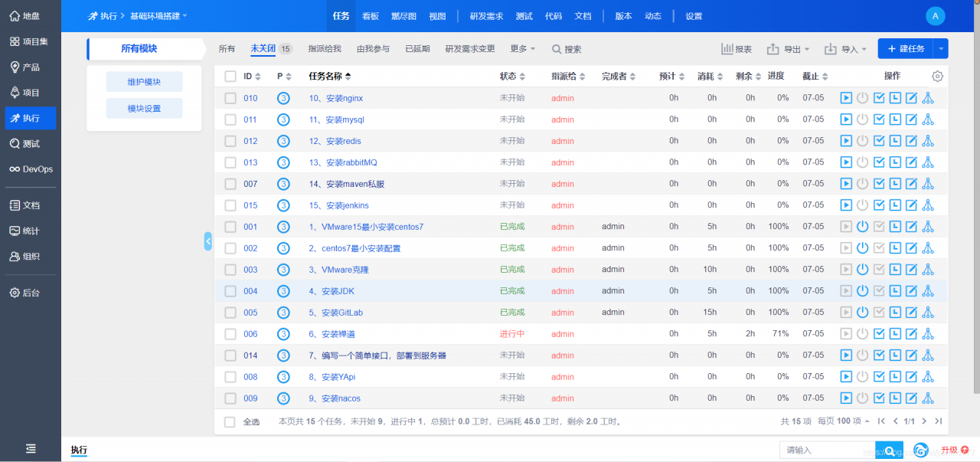This screenshot has width=980, height=462.
Task: Tick the 全选 checkbox in the footer
Action: pos(230,421)
